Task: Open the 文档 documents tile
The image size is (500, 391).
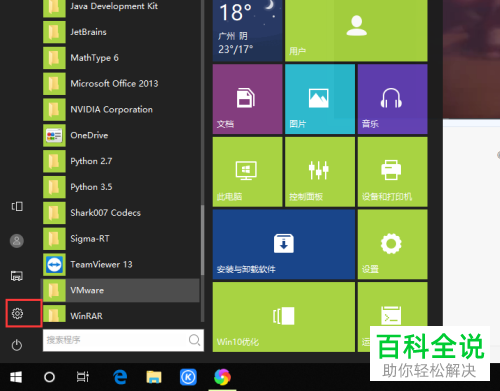Action: tap(248, 99)
